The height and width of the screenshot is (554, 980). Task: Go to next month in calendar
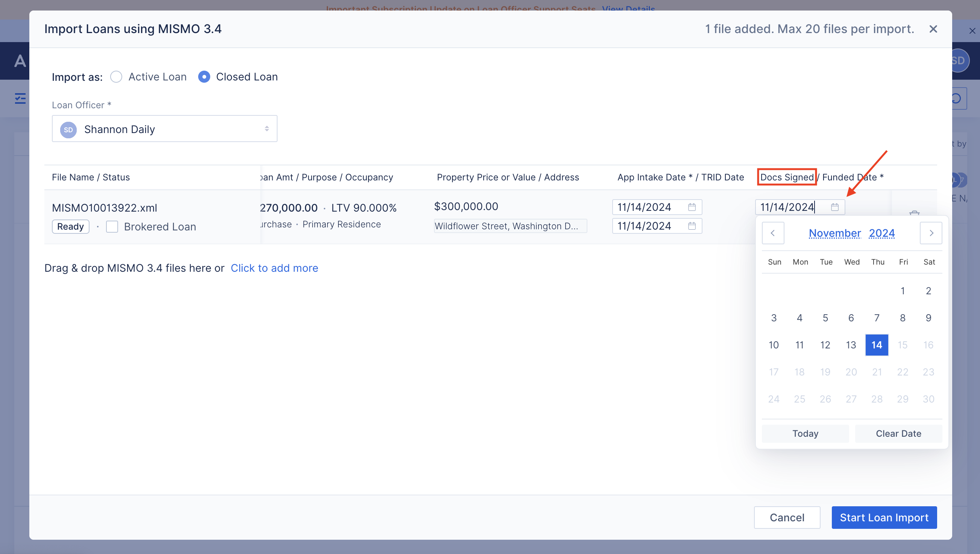pyautogui.click(x=930, y=233)
